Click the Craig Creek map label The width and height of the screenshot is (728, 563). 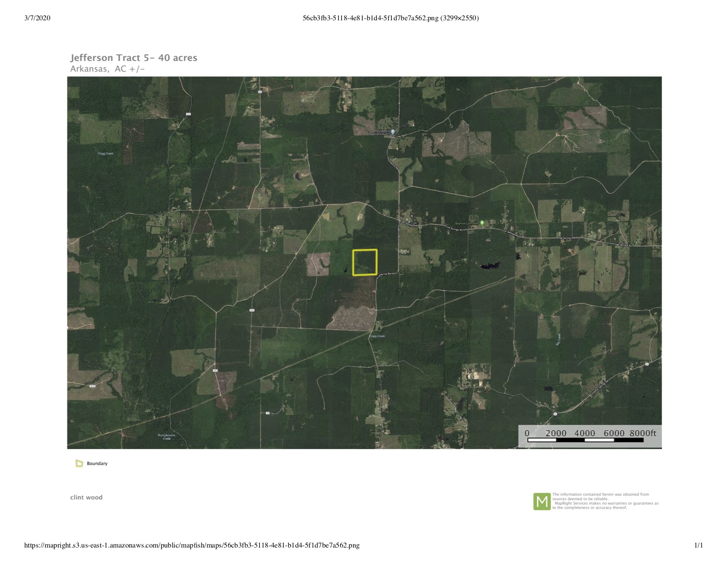tap(377, 336)
